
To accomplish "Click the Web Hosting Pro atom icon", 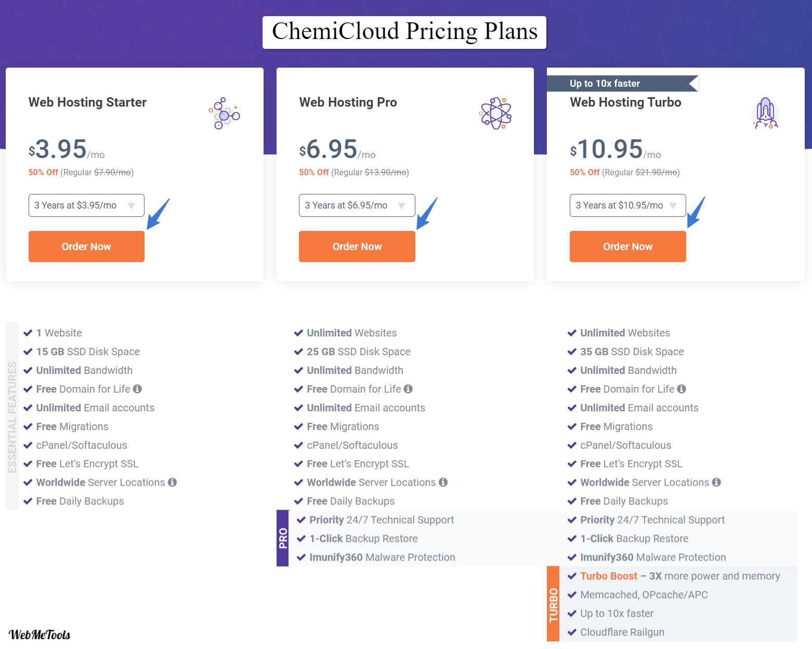I will tap(495, 113).
